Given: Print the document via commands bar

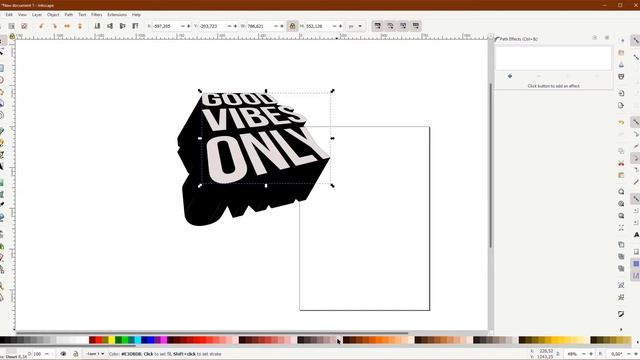Looking at the screenshot, I should pos(621,77).
